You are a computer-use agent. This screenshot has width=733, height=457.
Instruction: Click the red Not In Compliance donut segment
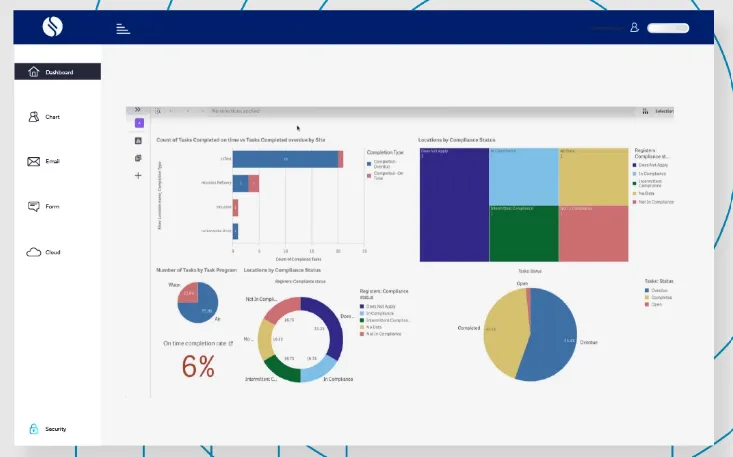coord(282,309)
